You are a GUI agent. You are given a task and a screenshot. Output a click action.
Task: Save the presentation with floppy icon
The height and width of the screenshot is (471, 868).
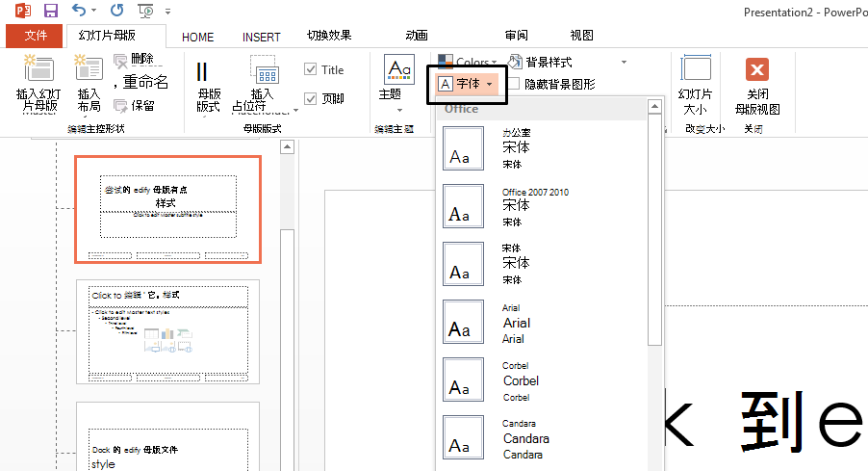50,11
